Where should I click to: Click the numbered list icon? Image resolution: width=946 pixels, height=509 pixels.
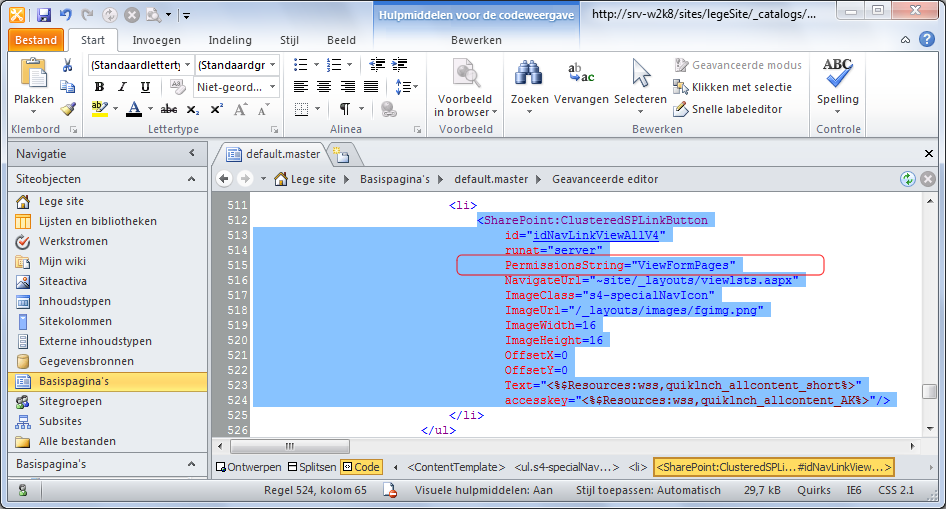(334, 65)
